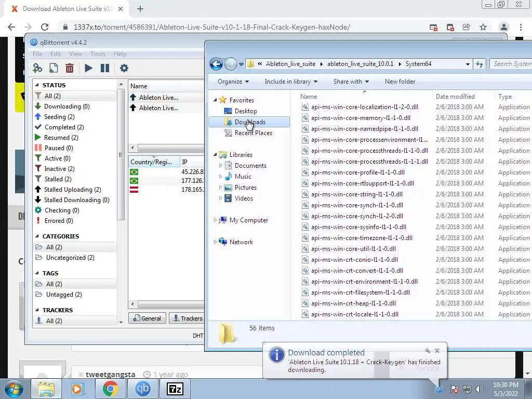Open the Chrome three-dot menu
Image resolution: width=532 pixels, height=399 pixels.
point(521,27)
